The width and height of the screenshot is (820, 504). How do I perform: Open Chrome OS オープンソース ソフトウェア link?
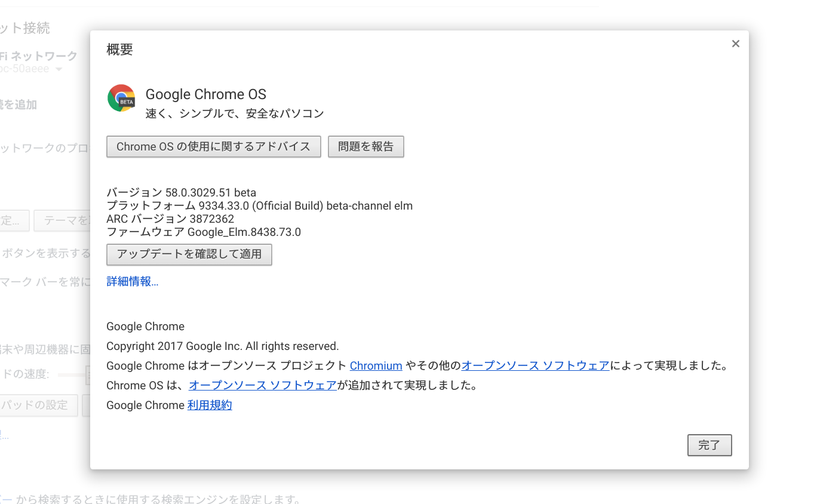click(x=263, y=385)
